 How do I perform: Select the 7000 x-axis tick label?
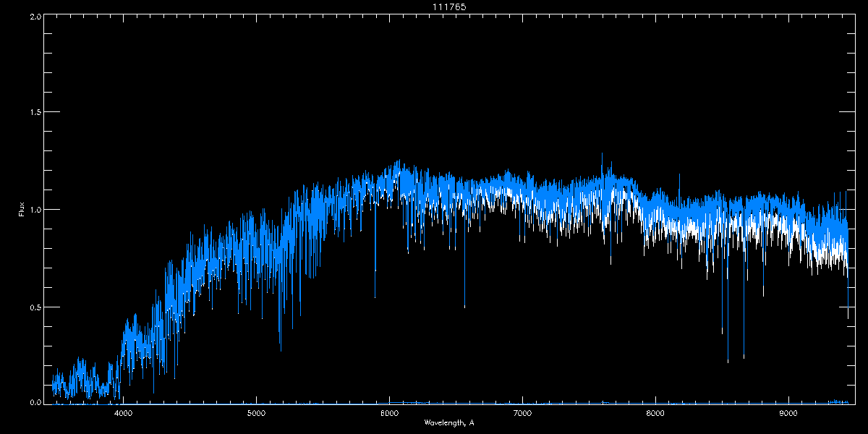pyautogui.click(x=522, y=414)
